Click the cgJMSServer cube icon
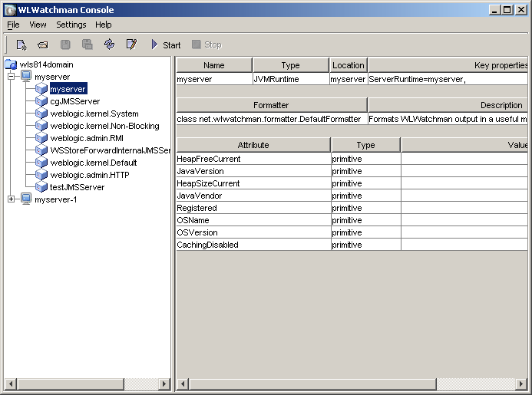The width and height of the screenshot is (532, 395). point(41,101)
